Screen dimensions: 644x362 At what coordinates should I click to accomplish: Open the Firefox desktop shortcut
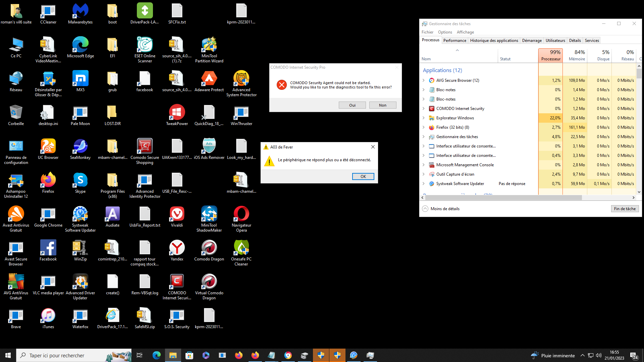(x=48, y=183)
